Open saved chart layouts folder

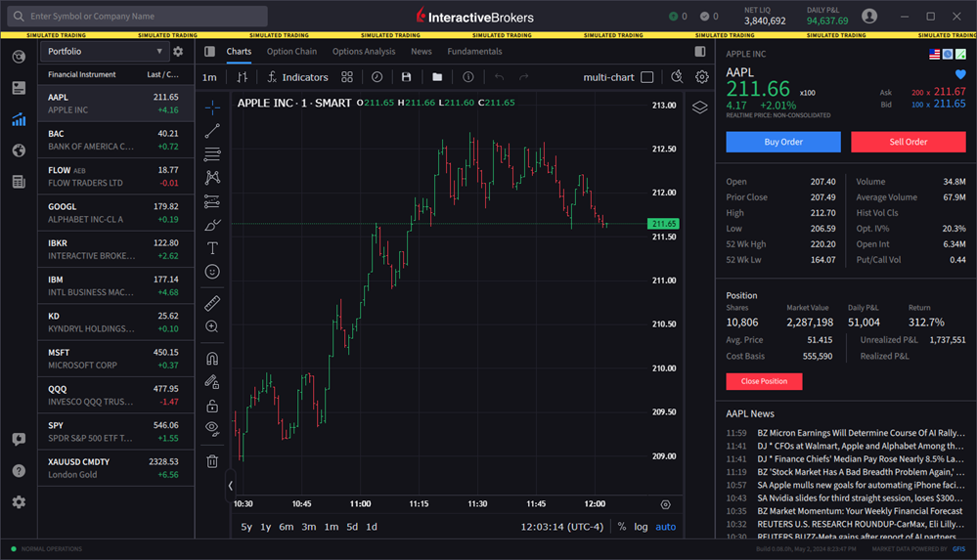pos(437,77)
